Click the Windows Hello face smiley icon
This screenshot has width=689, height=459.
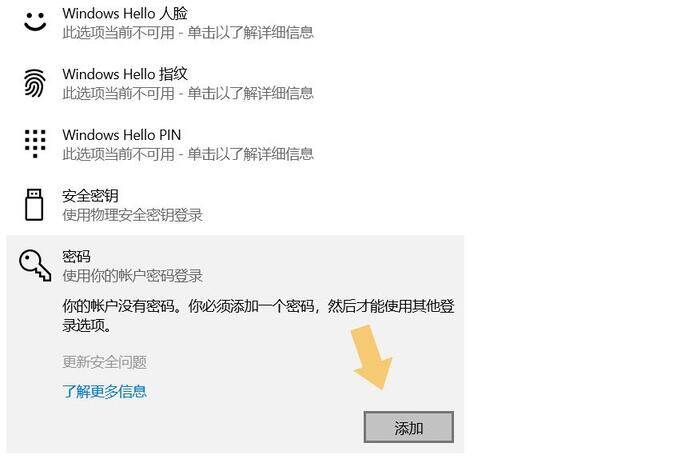[x=35, y=22]
